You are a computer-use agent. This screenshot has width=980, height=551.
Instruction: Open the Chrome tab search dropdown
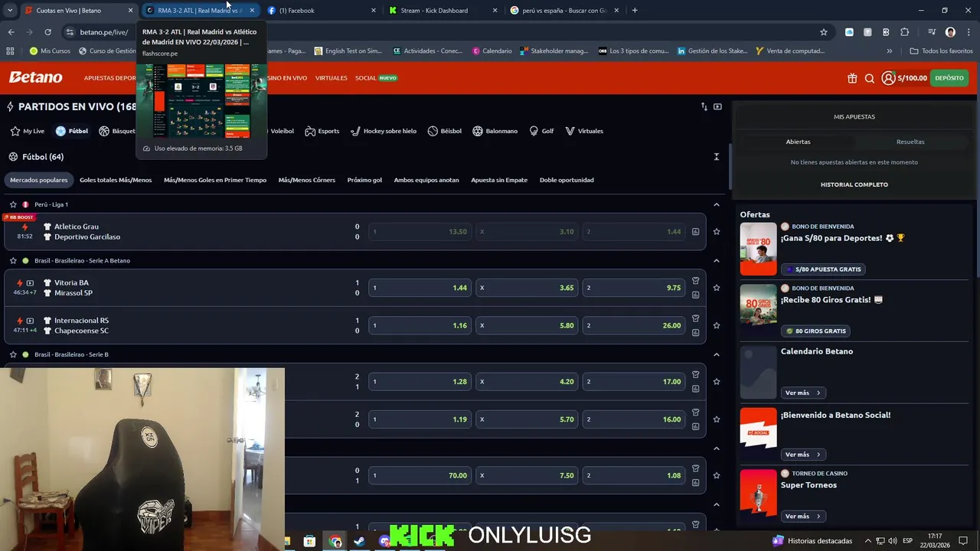(x=10, y=11)
